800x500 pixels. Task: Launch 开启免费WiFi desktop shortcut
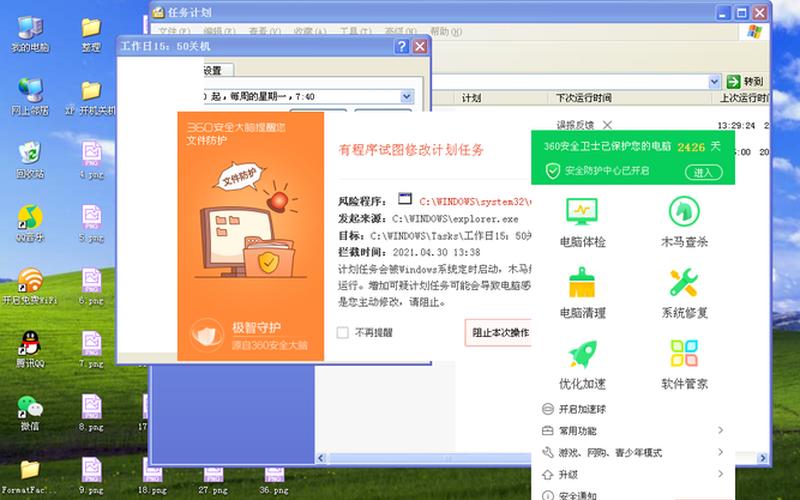(x=30, y=286)
